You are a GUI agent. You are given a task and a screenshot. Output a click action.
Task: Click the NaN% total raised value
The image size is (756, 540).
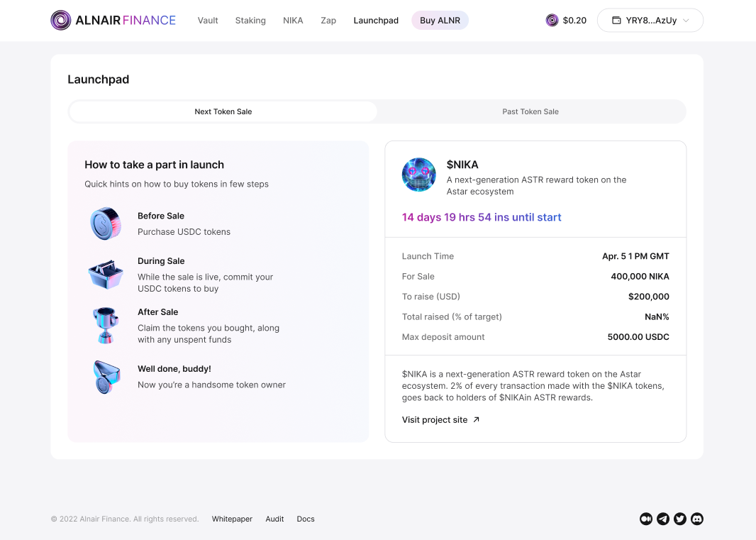click(657, 316)
